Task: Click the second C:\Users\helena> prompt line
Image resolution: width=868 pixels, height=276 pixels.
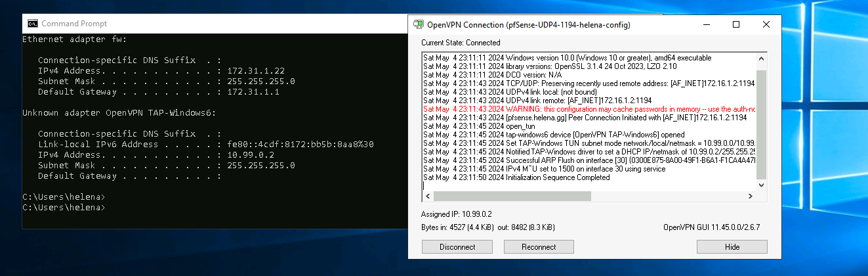Action: 64,208
